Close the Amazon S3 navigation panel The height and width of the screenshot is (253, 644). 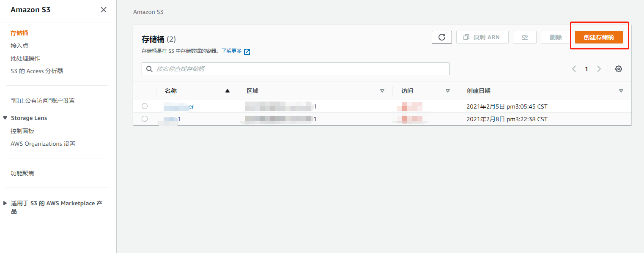pyautogui.click(x=104, y=10)
